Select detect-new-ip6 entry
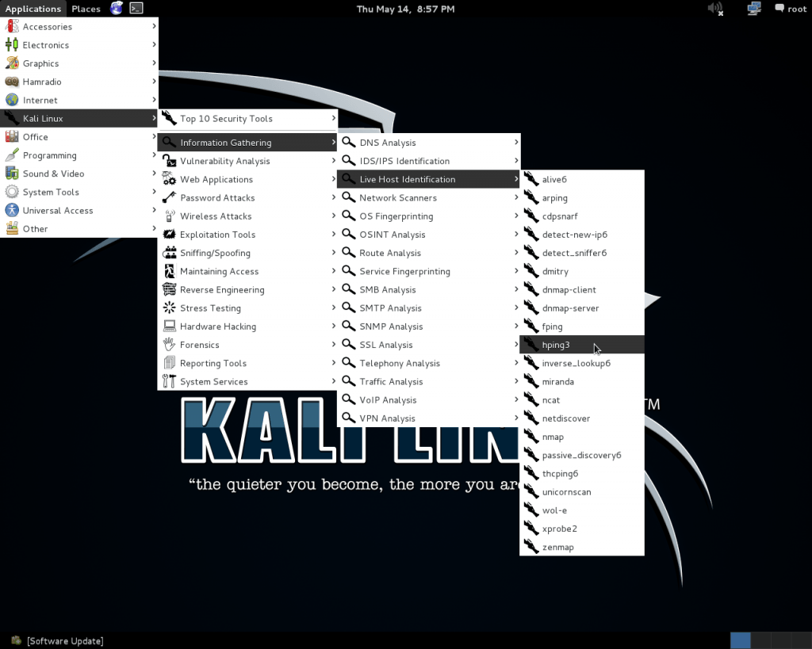812x649 pixels. pos(581,235)
